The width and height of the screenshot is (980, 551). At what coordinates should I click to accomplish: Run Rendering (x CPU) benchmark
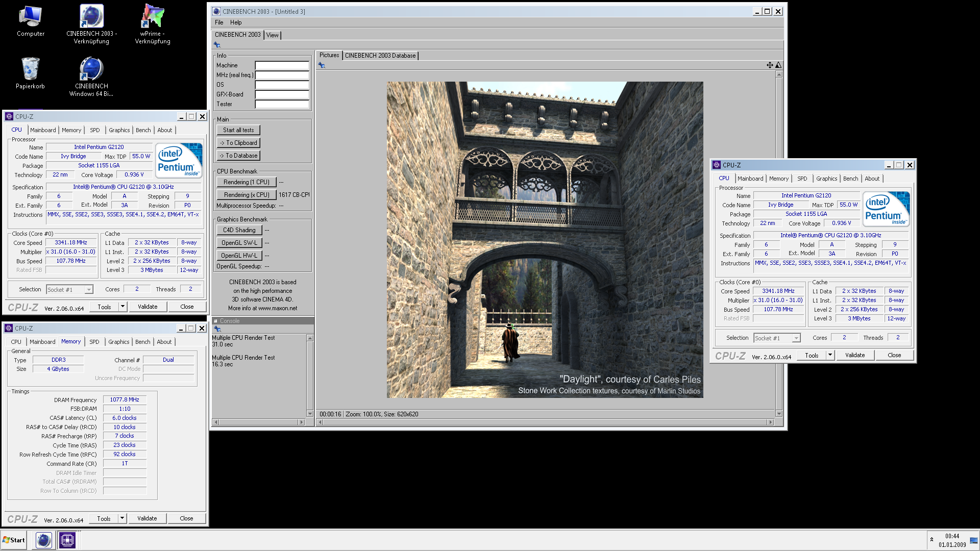point(247,195)
